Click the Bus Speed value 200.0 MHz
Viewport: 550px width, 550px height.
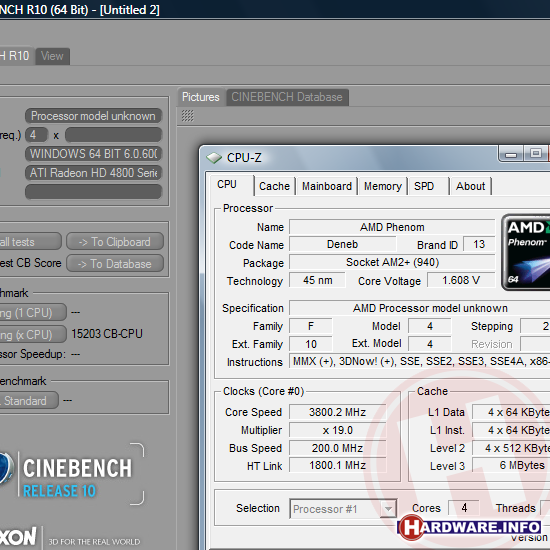(x=337, y=448)
